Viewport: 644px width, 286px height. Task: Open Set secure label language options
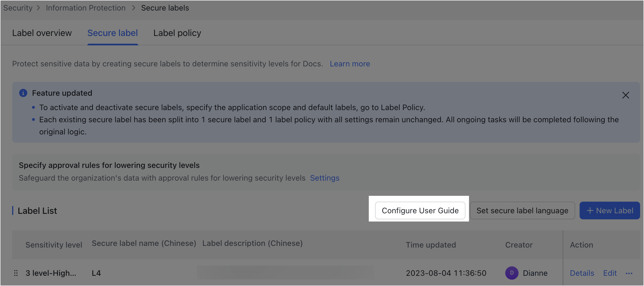[x=522, y=210]
